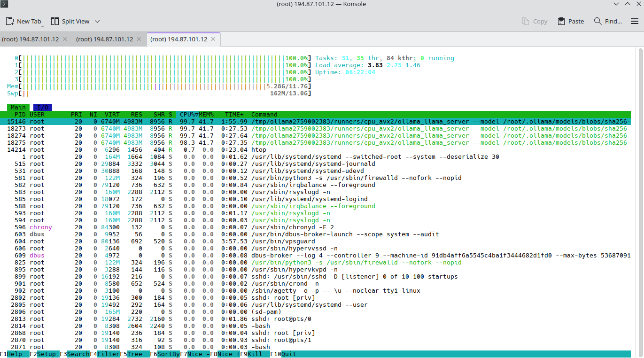Viewport: 644px width, 358px height.
Task: Open the hamburger menu icon
Action: point(635,21)
